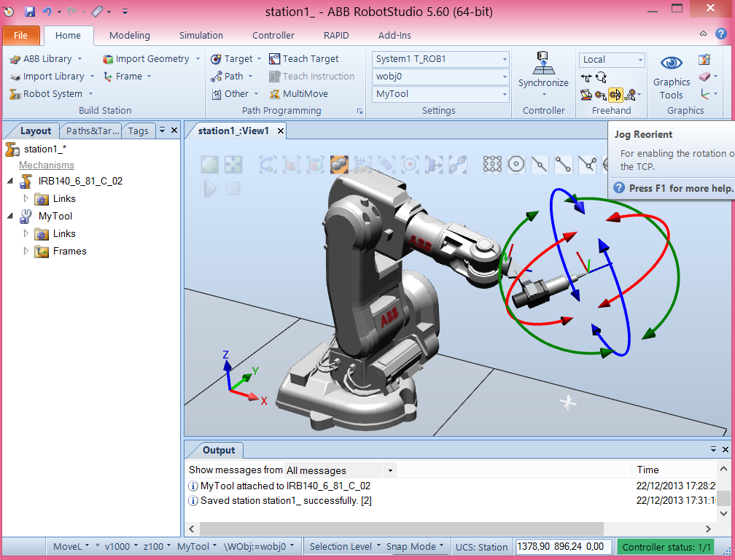Toggle the multi-robot jog mode
The width and height of the screenshot is (735, 560).
point(631,95)
